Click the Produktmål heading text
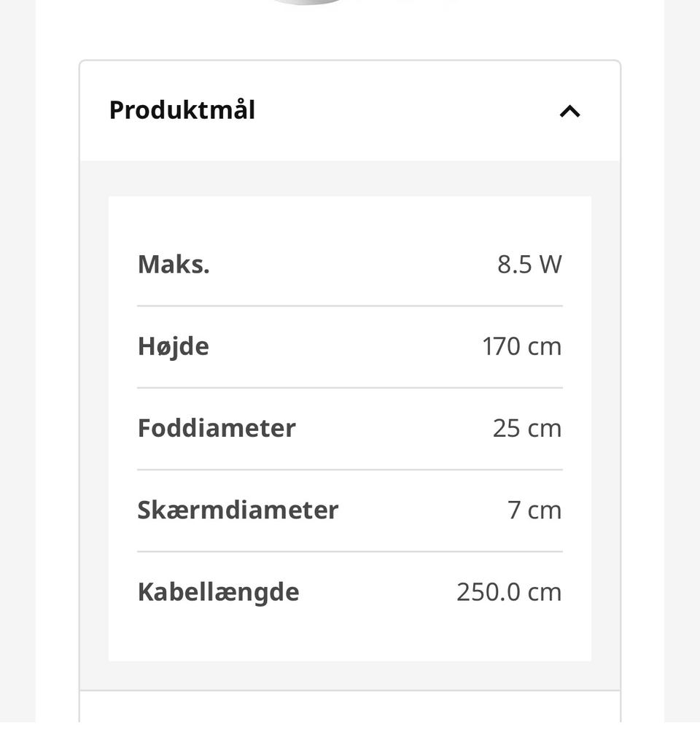 (182, 110)
